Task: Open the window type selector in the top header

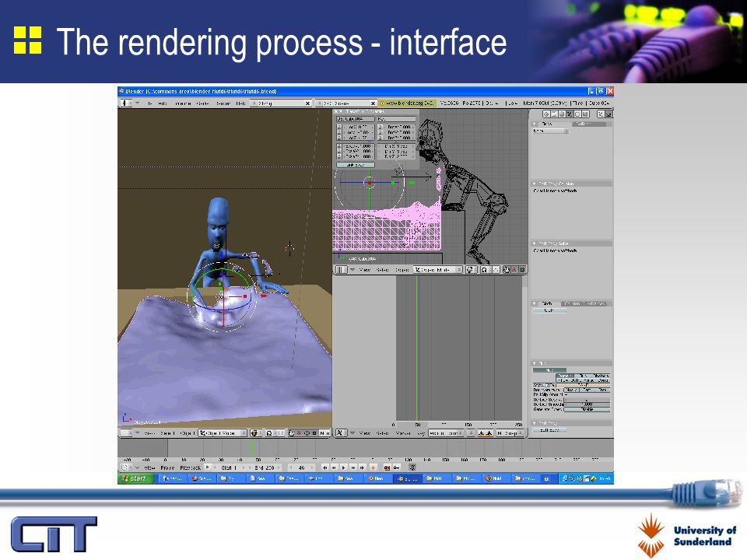Action: click(126, 103)
